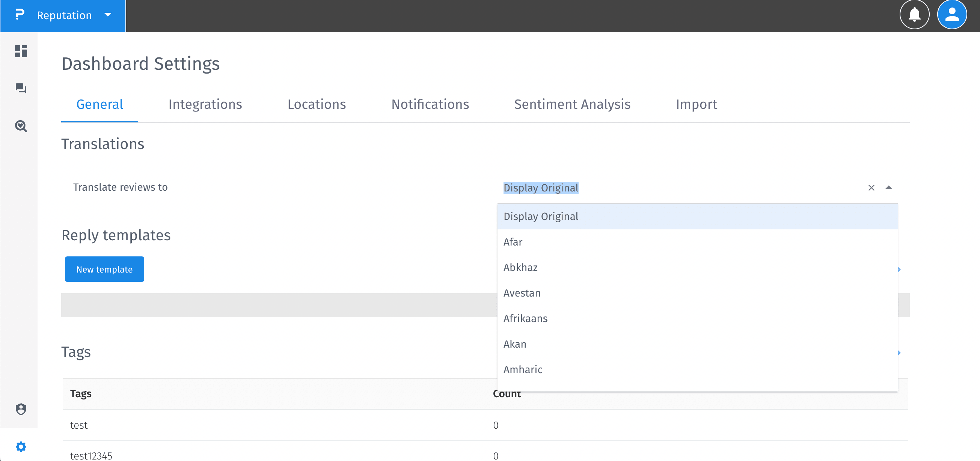Screen dimensions: 980x461
Task: Switch to the Sentiment Analysis tab
Action: [572, 104]
